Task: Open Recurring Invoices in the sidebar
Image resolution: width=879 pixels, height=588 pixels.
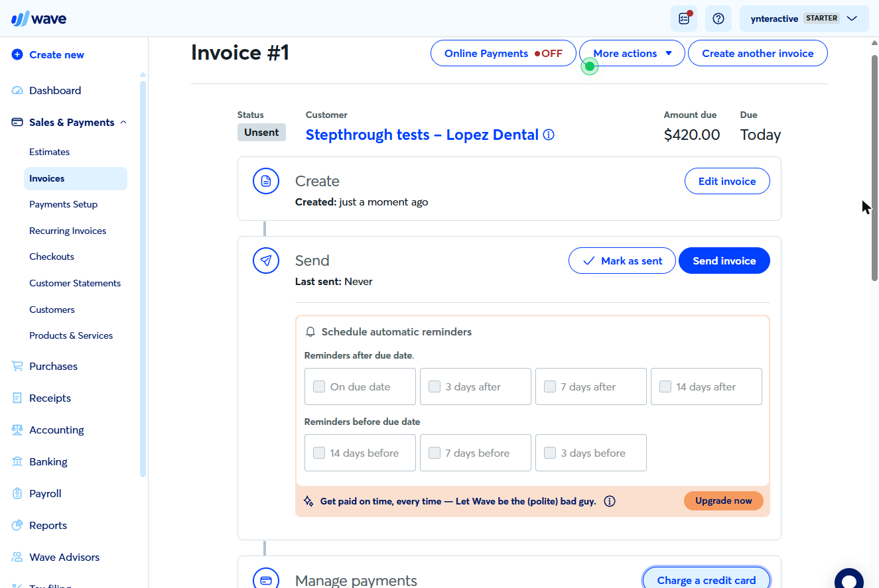Action: pyautogui.click(x=68, y=231)
